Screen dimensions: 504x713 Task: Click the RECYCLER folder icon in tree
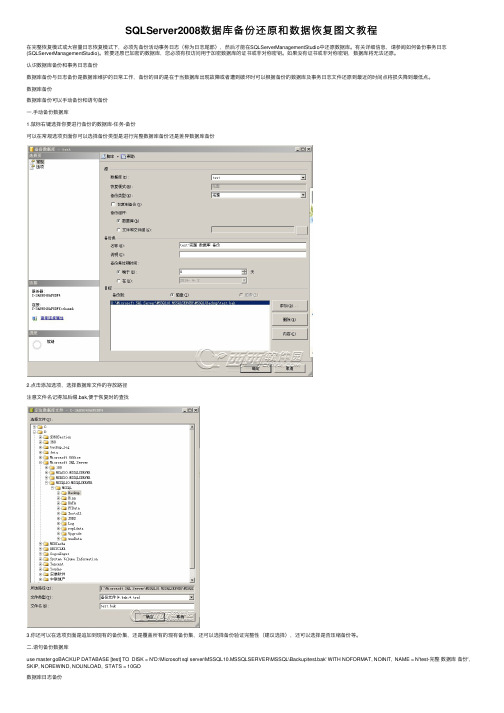(46, 549)
